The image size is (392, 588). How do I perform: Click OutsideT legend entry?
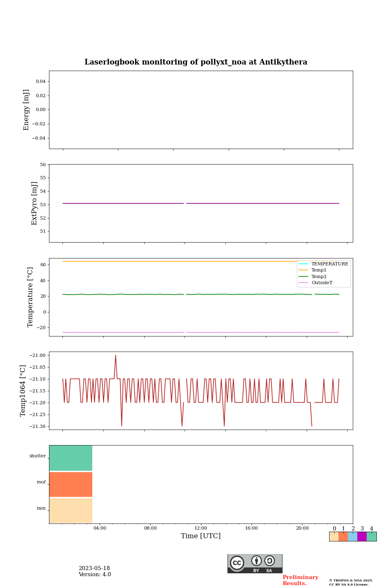click(316, 283)
